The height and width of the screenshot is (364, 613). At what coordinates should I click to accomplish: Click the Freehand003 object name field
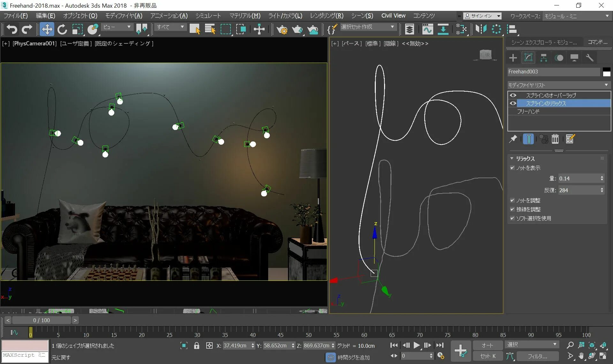554,72
